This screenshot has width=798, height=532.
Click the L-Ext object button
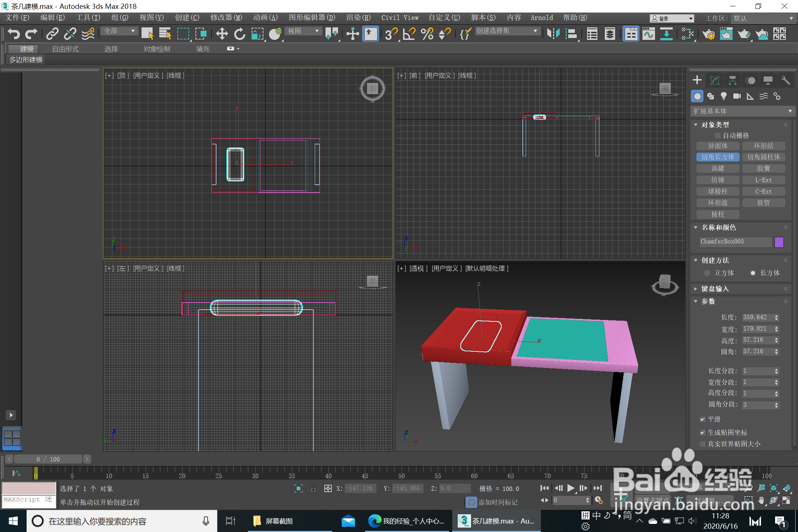(x=764, y=180)
